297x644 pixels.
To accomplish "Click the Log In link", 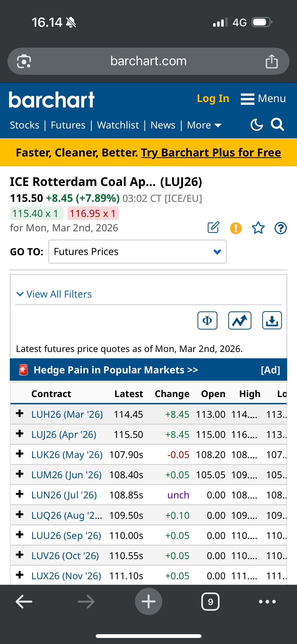I will 213,99.
